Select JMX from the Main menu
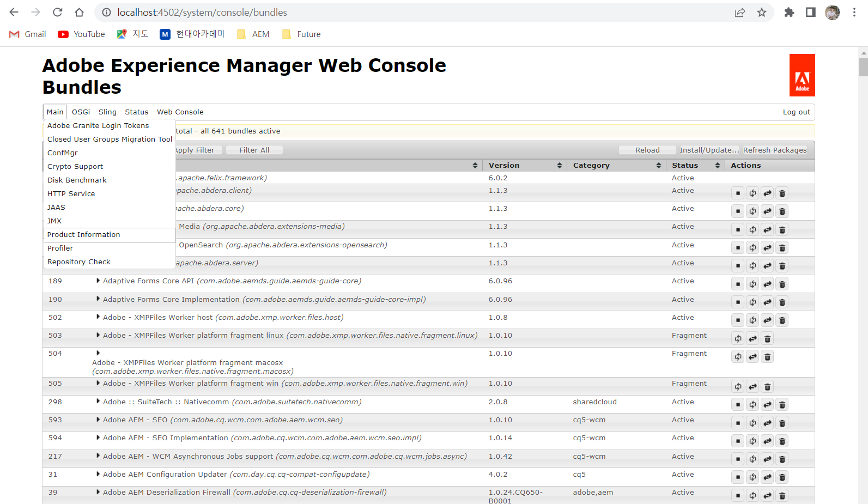 tap(110, 221)
